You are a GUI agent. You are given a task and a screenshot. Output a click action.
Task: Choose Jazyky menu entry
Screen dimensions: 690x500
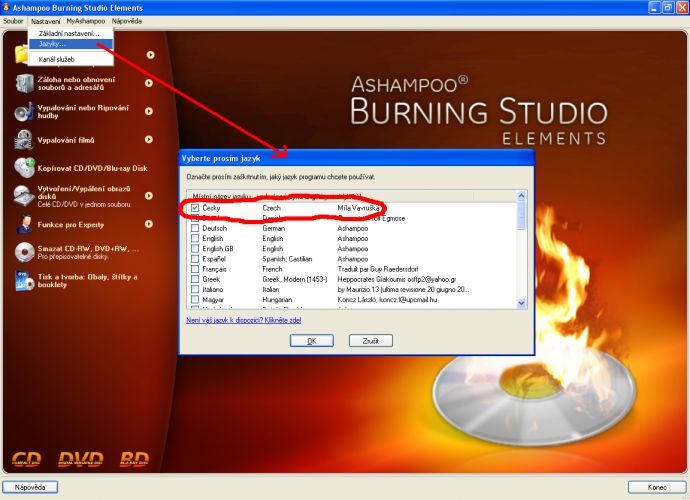[x=70, y=44]
